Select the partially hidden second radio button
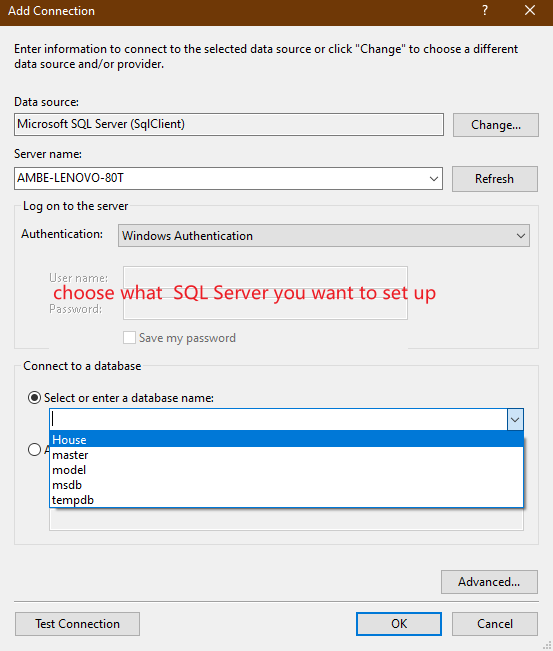 (34, 450)
